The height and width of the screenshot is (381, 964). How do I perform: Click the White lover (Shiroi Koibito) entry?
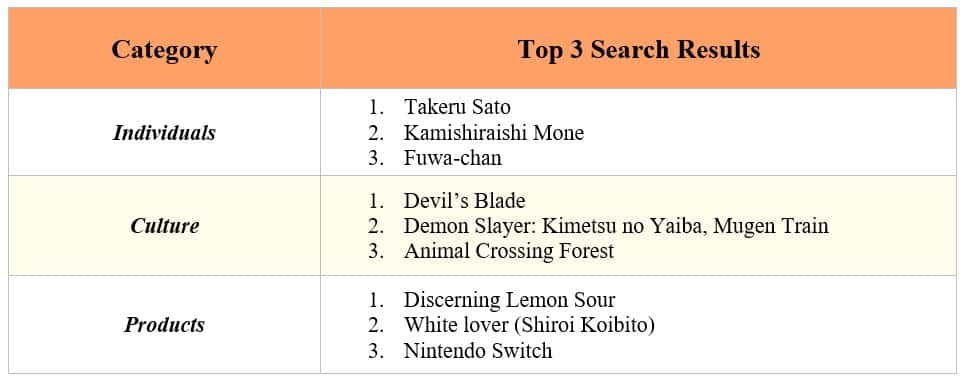pyautogui.click(x=529, y=325)
